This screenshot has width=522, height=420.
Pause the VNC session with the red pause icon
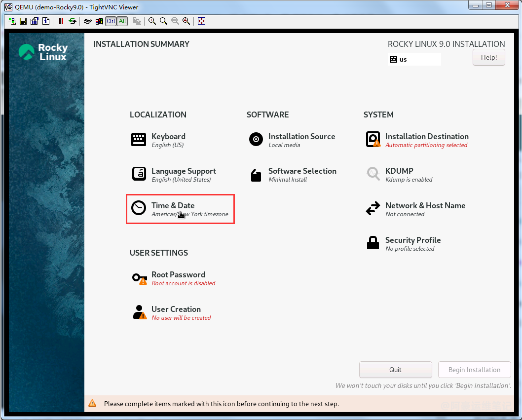coord(61,21)
